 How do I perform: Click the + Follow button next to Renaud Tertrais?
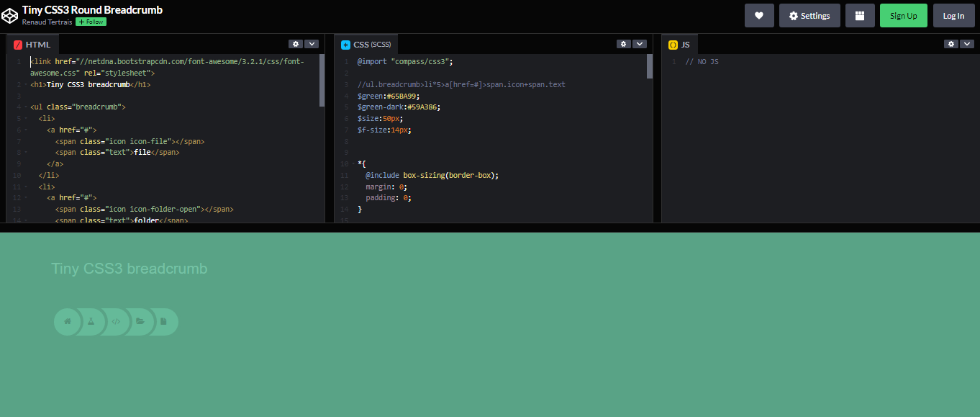90,22
